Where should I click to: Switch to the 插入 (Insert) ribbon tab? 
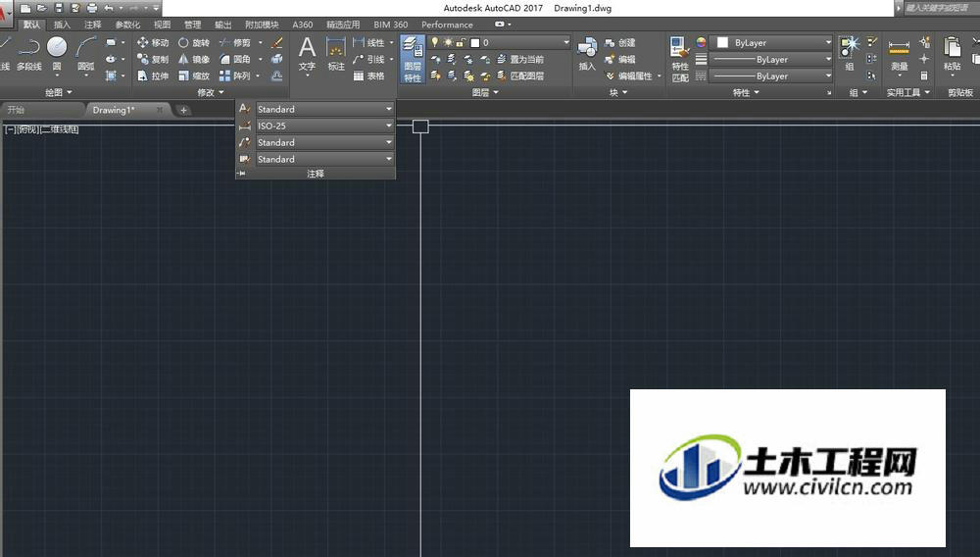tap(62, 25)
